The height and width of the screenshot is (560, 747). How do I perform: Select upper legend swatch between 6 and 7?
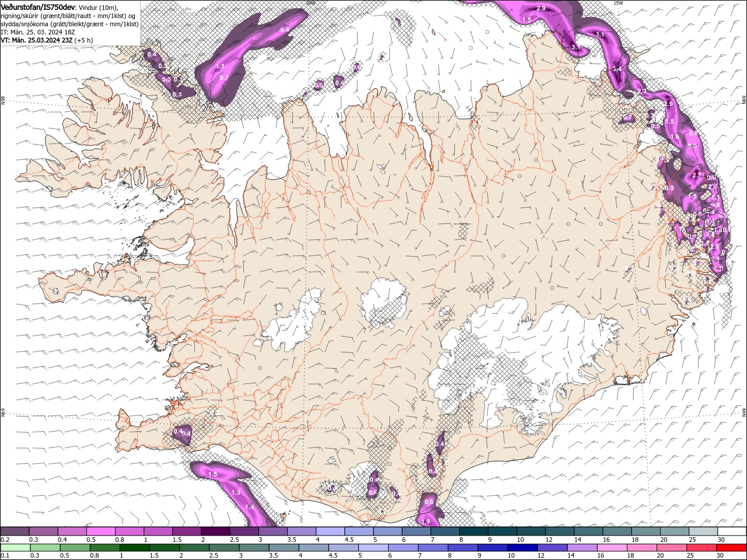tap(416, 531)
